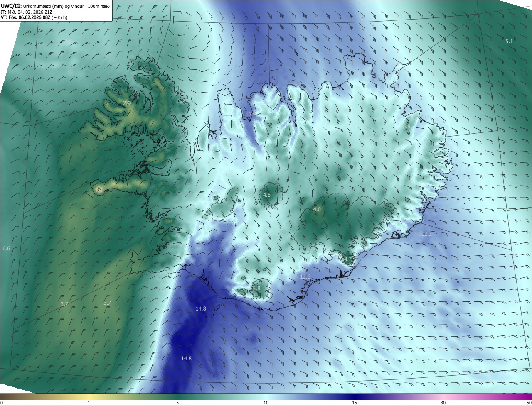
Task: Click the 5.8 value label
Action: click(x=256, y=288)
